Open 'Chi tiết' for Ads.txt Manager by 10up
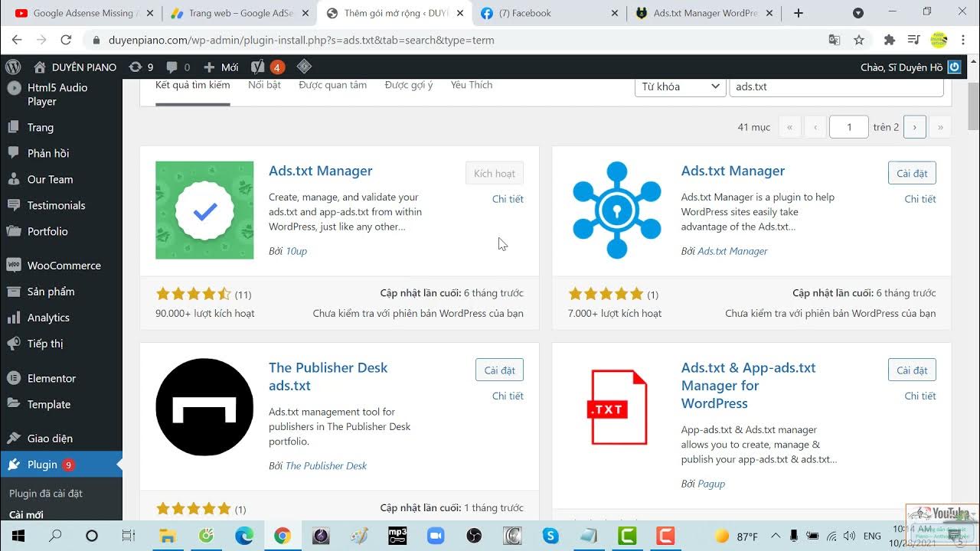 508,199
